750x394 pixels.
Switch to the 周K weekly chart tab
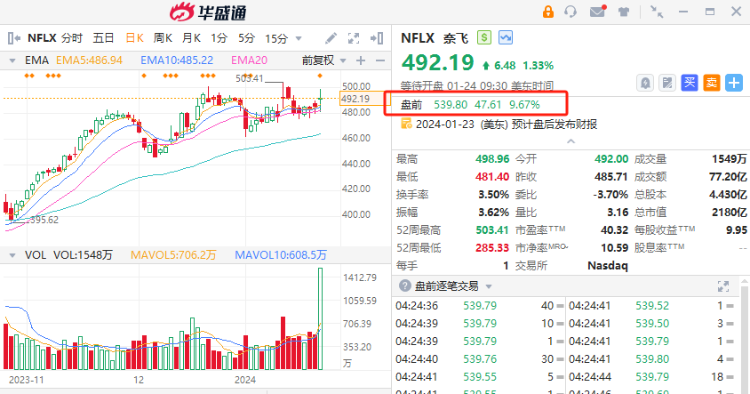point(163,38)
